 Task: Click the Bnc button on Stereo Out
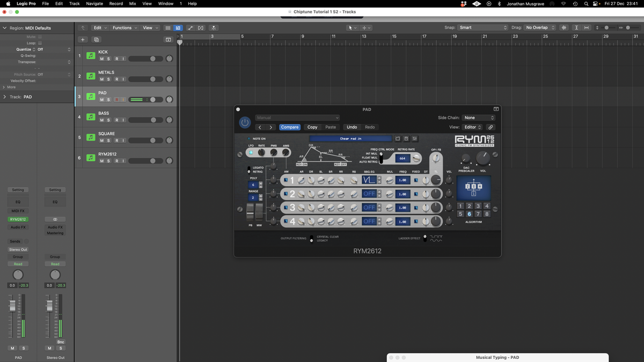(61, 342)
